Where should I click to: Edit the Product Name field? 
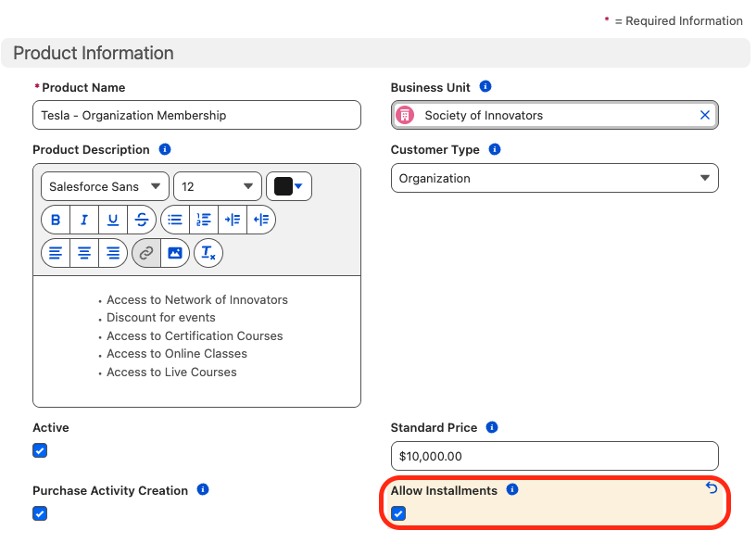[x=196, y=115]
